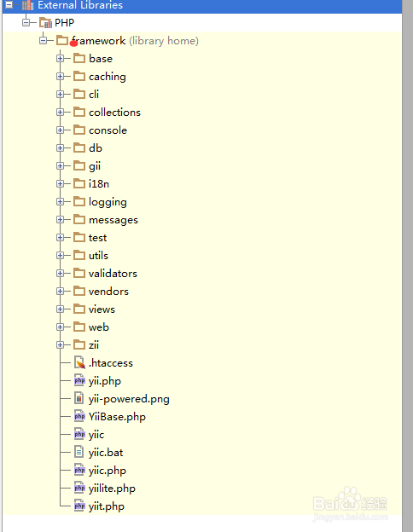Viewport: 413px width, 532px height.
Task: Select the yii-powered.png file name
Action: [x=129, y=399]
